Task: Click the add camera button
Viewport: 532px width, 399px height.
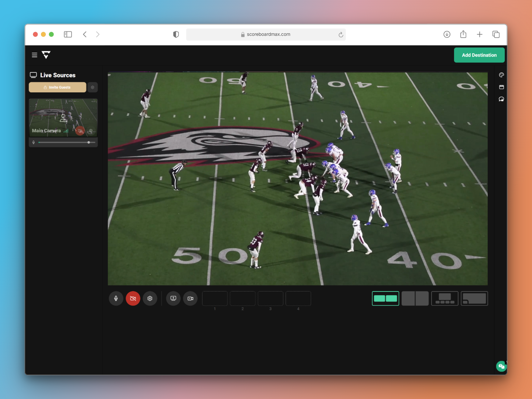Action: pyautogui.click(x=190, y=299)
